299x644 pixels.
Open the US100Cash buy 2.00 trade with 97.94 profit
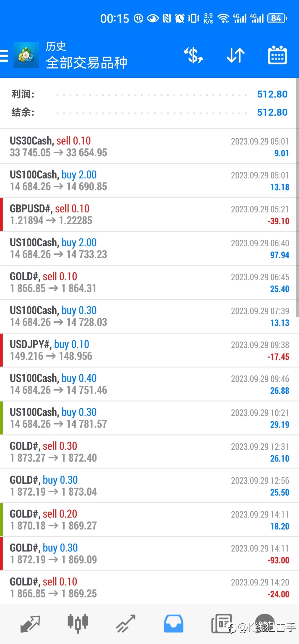tap(149, 248)
